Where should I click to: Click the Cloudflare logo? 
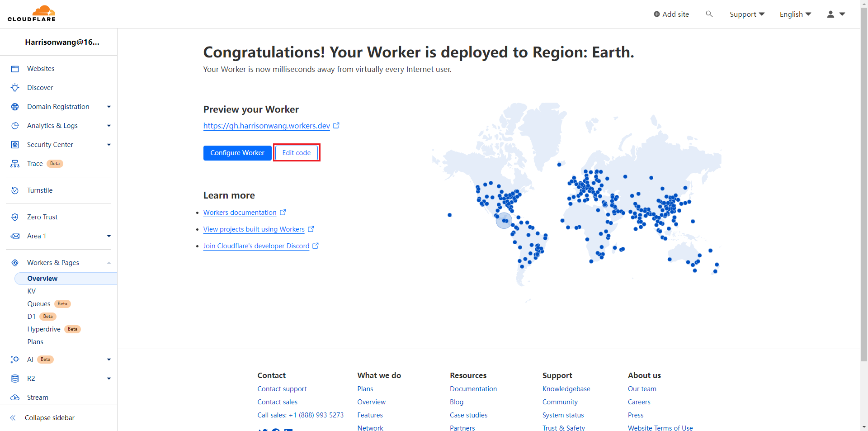[x=32, y=14]
